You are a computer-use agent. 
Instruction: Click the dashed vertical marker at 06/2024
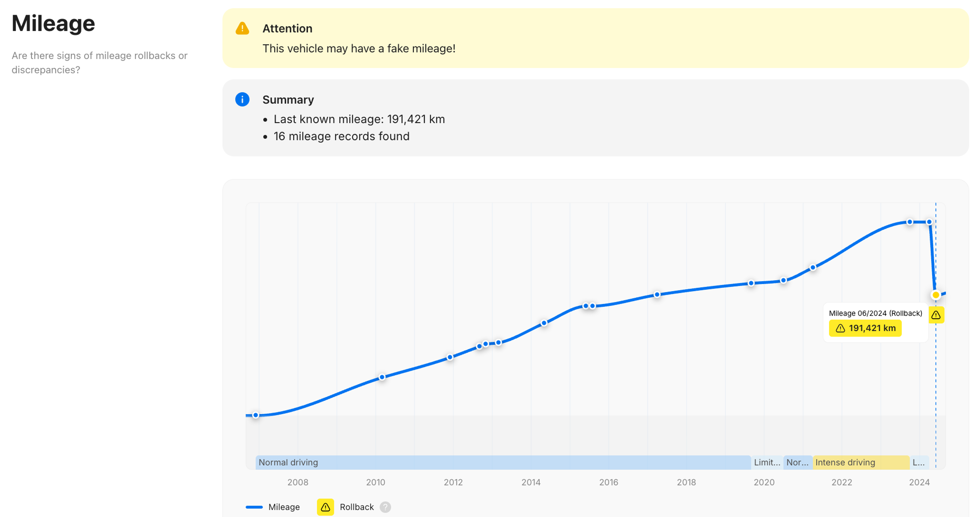point(936,380)
